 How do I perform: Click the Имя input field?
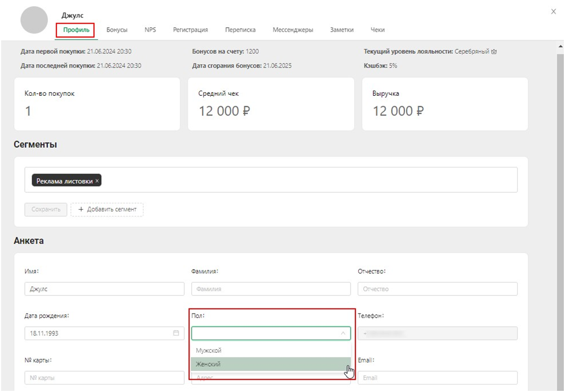[x=104, y=289]
